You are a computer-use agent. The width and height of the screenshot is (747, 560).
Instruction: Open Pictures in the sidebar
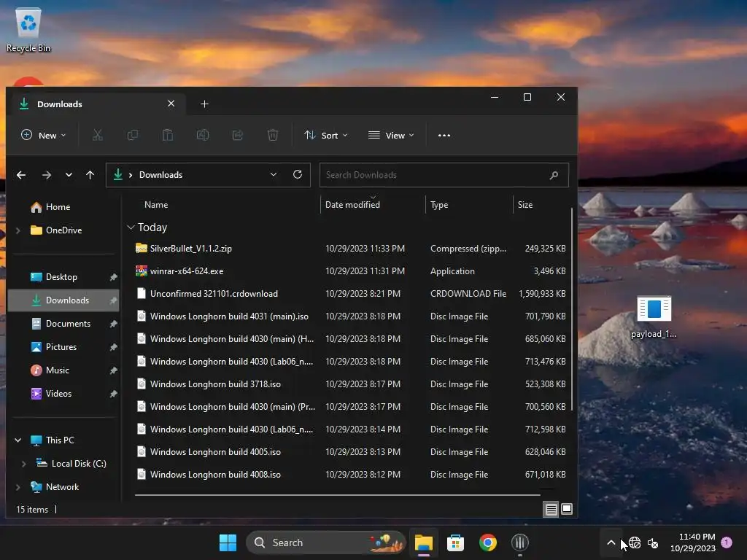[x=63, y=347]
